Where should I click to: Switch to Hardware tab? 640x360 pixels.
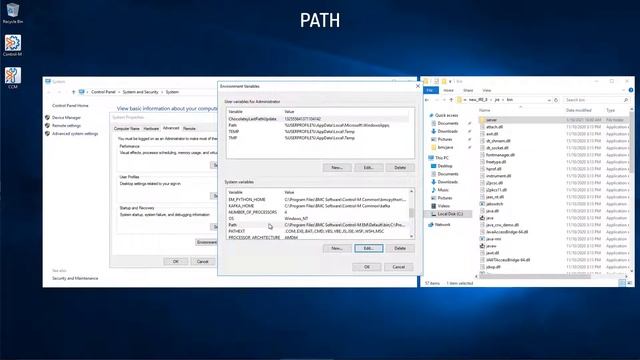coord(151,129)
